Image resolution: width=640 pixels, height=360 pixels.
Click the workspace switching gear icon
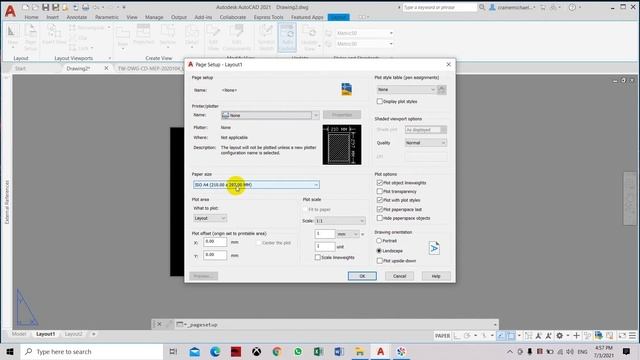coord(560,336)
